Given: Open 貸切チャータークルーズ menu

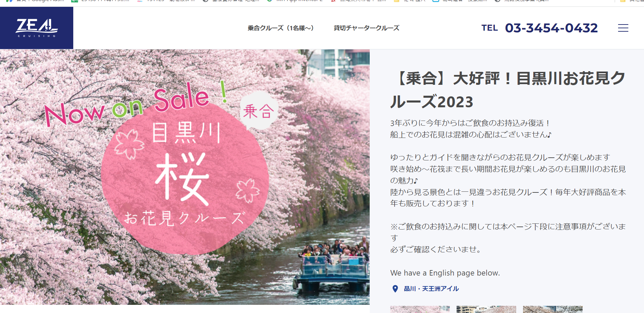Looking at the screenshot, I should 366,28.
